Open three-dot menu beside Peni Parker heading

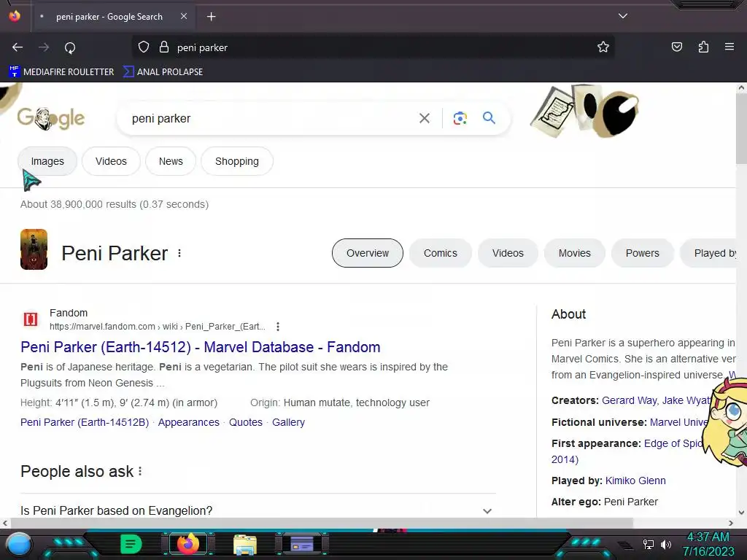179,253
